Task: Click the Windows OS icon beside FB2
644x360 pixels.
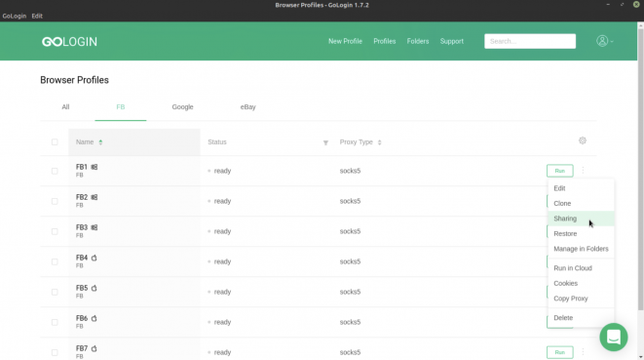Action: tap(95, 197)
